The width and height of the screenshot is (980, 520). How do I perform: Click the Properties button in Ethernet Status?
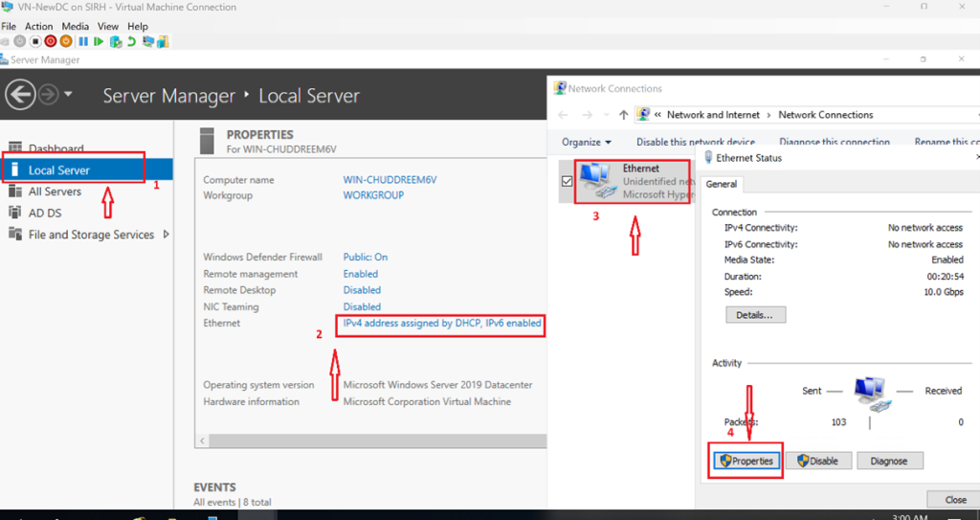coord(746,461)
